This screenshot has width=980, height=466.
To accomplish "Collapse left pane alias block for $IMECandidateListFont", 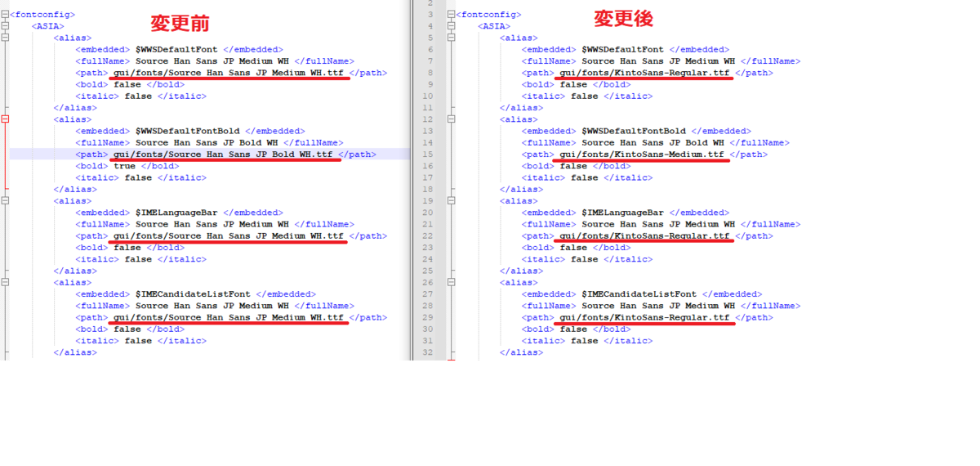I will click(5, 283).
